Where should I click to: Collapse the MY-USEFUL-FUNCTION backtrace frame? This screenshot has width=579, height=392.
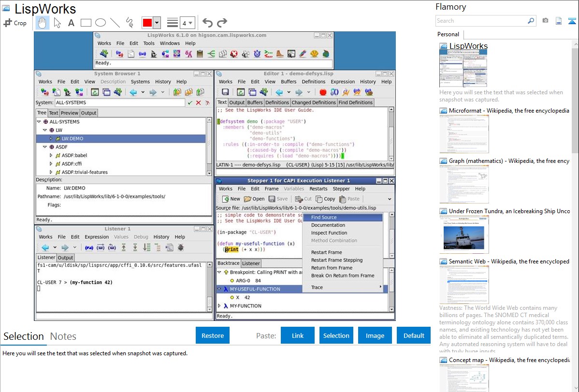click(219, 289)
